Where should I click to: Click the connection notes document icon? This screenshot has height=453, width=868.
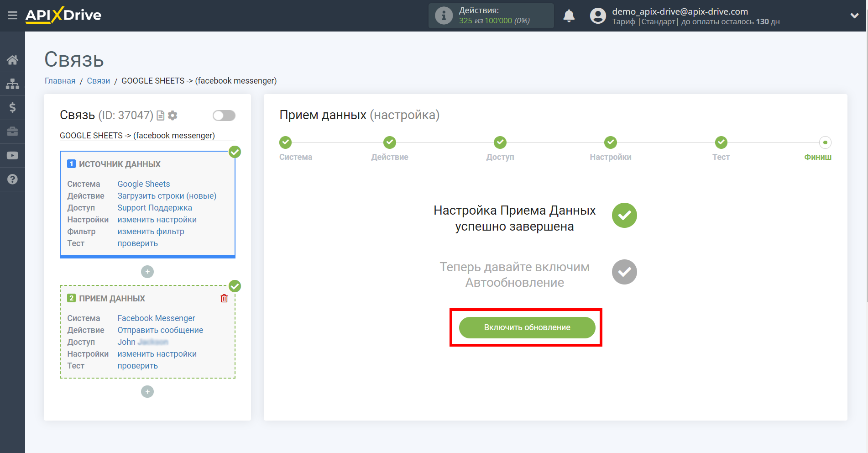tap(160, 116)
